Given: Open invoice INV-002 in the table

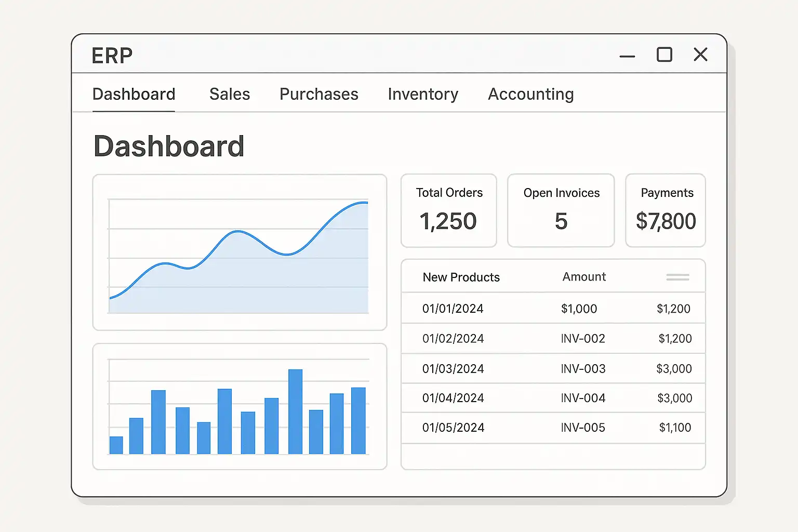Looking at the screenshot, I should point(583,339).
